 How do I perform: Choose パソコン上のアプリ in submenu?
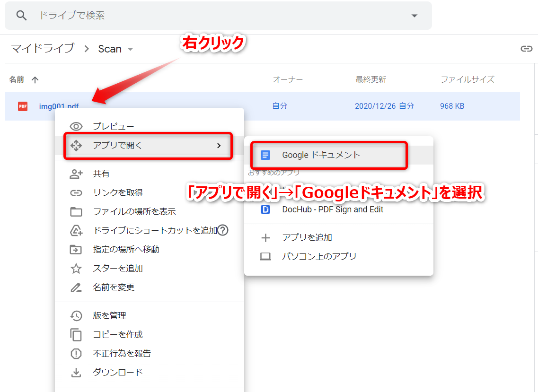point(339,256)
